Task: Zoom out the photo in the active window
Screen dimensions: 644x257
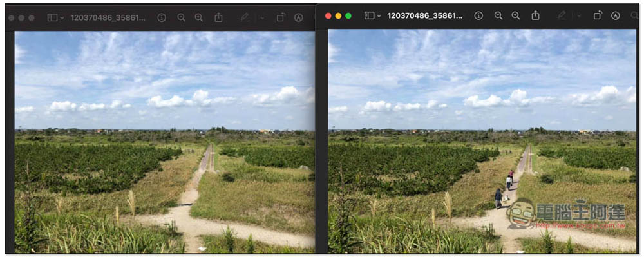Action: tap(498, 15)
